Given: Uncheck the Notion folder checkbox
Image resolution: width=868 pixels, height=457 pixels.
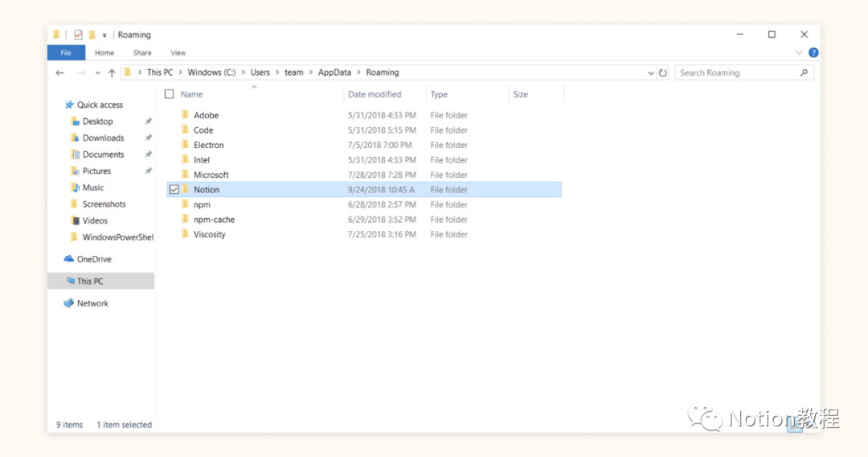Looking at the screenshot, I should click(x=174, y=190).
